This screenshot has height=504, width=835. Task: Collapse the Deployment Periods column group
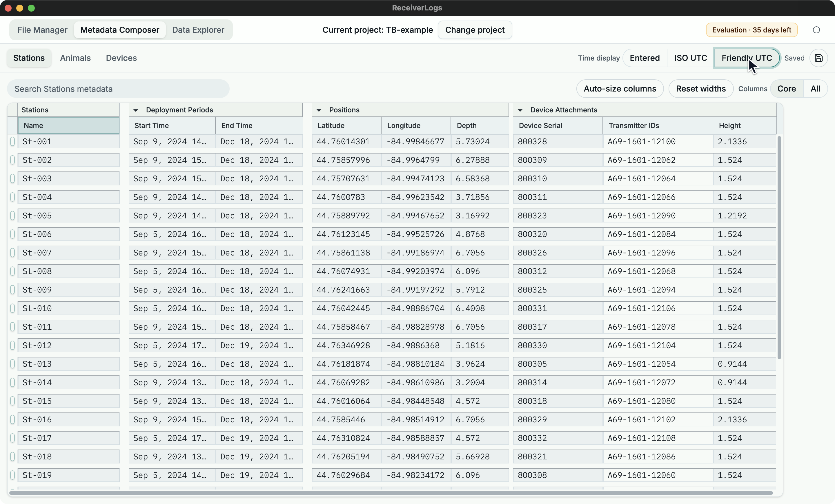[x=136, y=110]
